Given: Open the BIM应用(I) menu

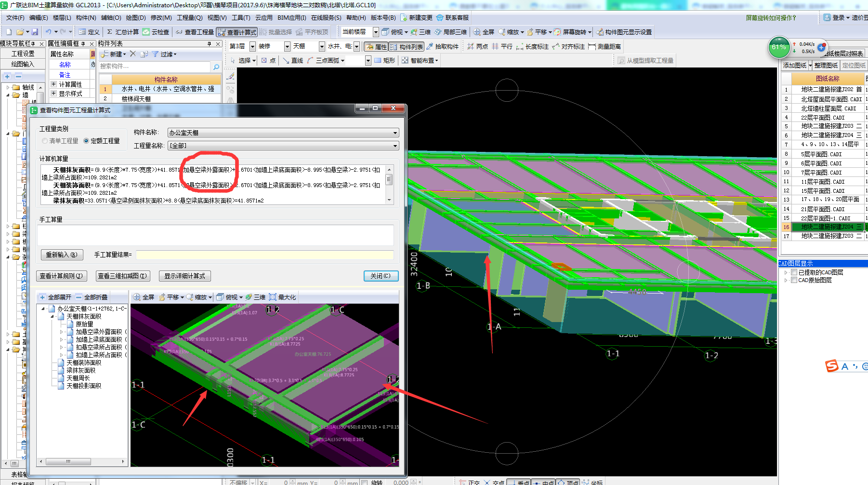Looking at the screenshot, I should (292, 18).
